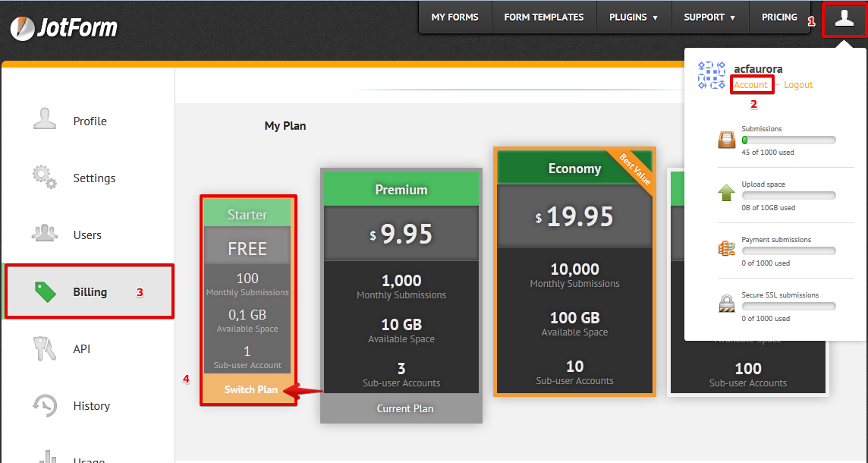868x463 pixels.
Task: Click '45 of 1000 used' text
Action: (x=768, y=153)
